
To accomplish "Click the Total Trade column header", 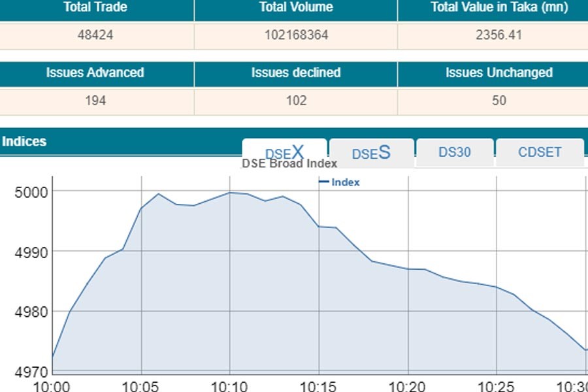I will click(95, 8).
